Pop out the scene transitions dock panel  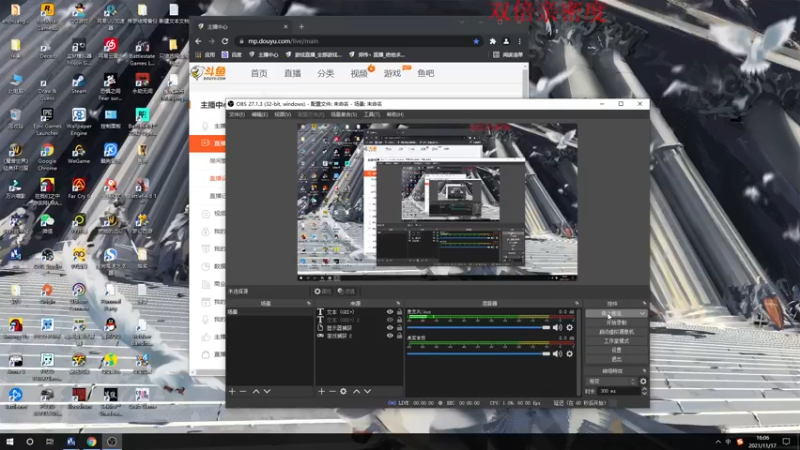[x=644, y=371]
